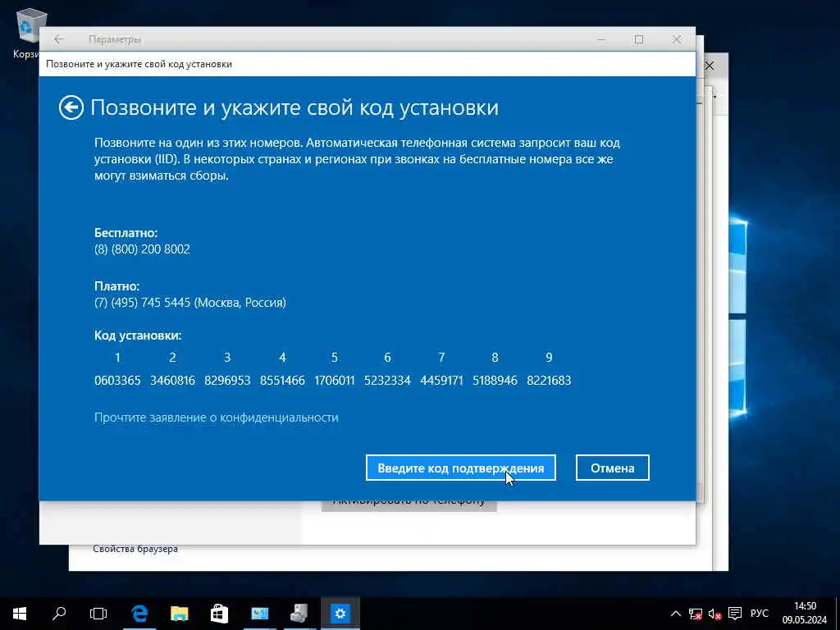
Task: Click installation code group 8296953
Action: pos(227,381)
